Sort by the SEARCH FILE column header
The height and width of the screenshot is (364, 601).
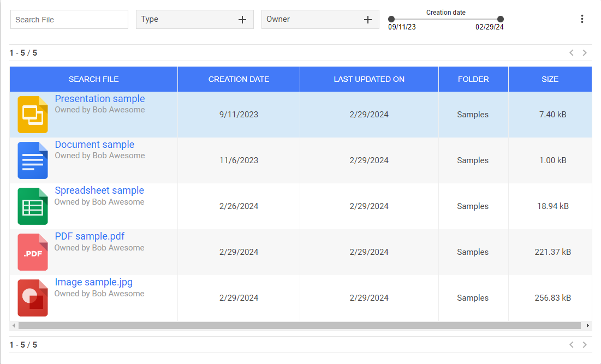coord(93,79)
